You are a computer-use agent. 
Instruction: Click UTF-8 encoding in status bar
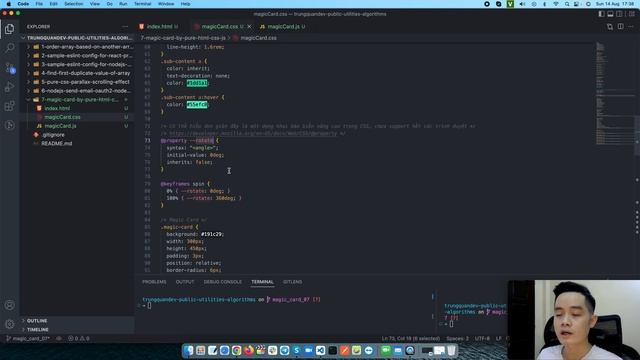482,338
